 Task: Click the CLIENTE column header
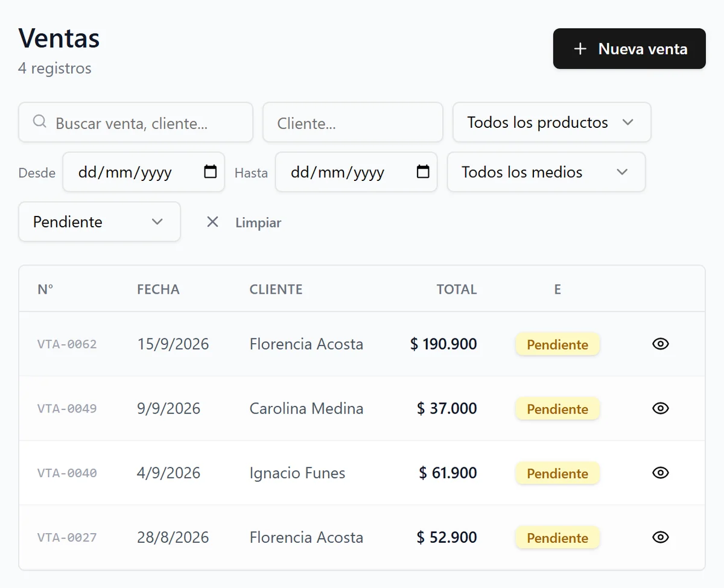(x=276, y=289)
